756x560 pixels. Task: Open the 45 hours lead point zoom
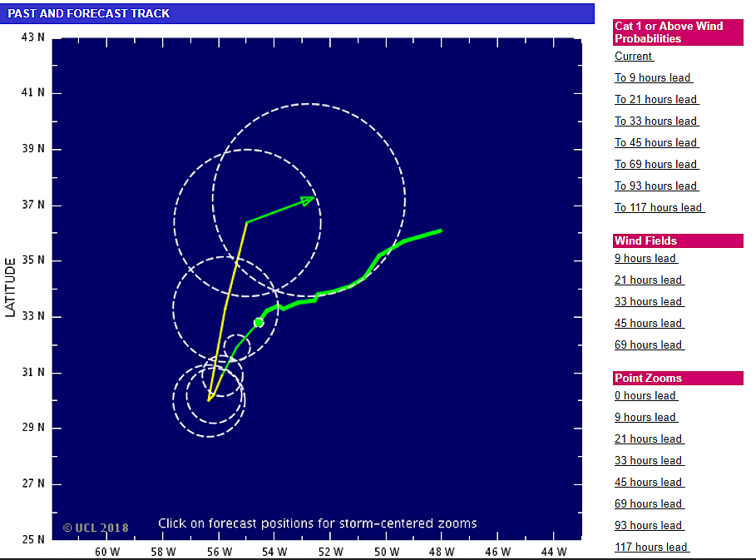(649, 483)
